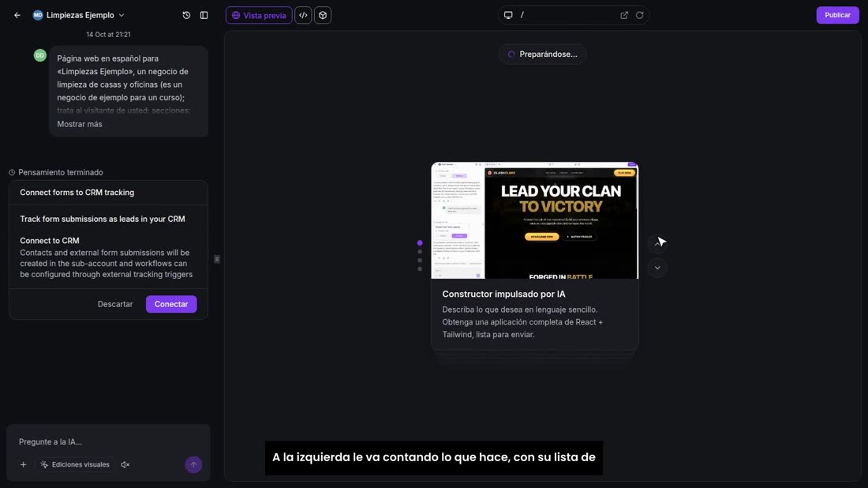The image size is (868, 488).
Task: Focus the Pregunte a la IA input
Action: click(x=108, y=441)
